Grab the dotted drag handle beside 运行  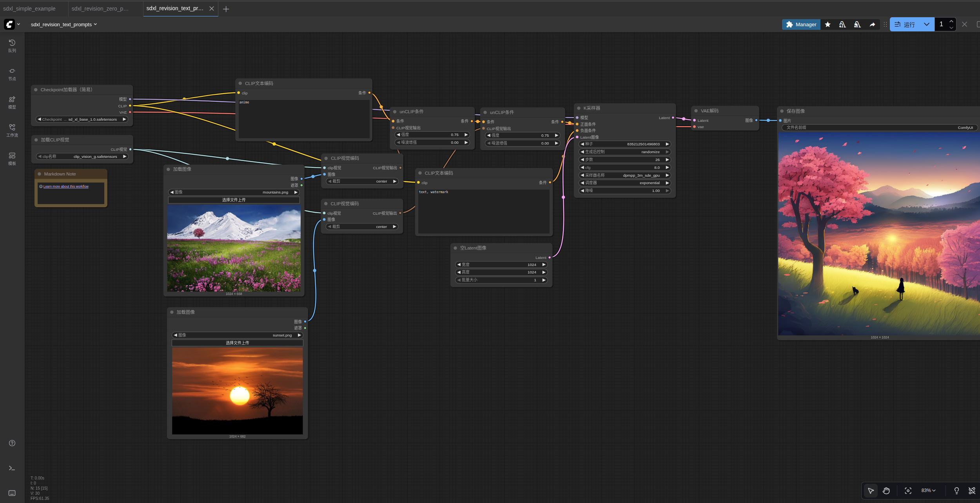(x=885, y=24)
